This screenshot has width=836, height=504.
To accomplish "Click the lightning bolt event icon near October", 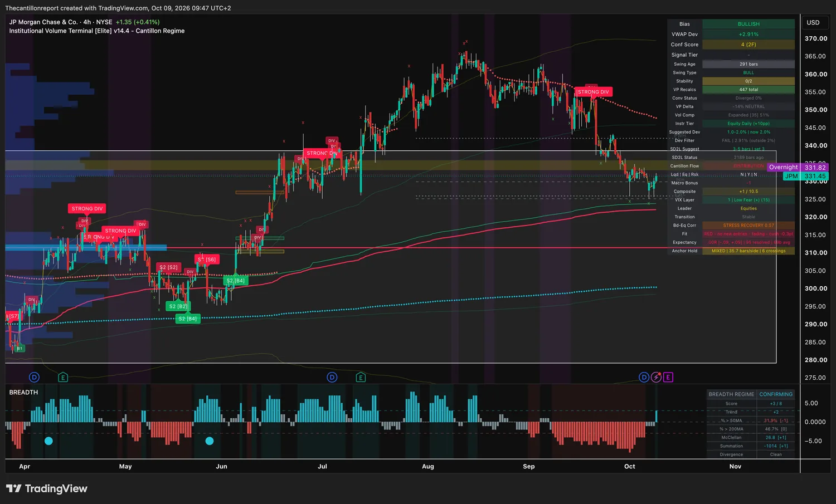I will [x=656, y=377].
